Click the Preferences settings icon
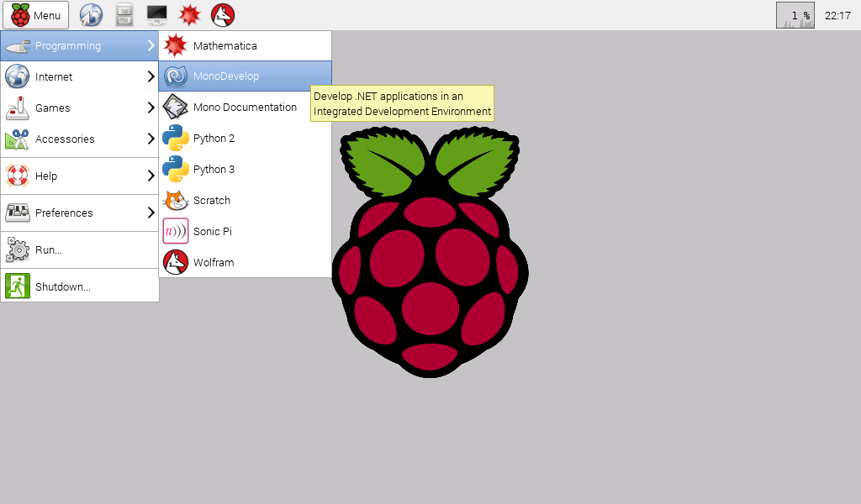 [18, 213]
